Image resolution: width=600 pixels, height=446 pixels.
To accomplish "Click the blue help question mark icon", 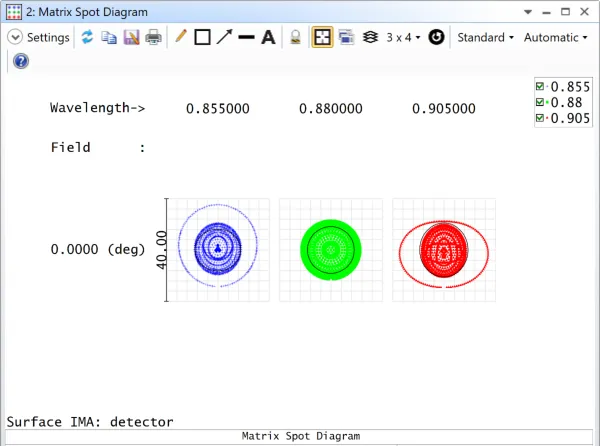I will [x=20, y=61].
